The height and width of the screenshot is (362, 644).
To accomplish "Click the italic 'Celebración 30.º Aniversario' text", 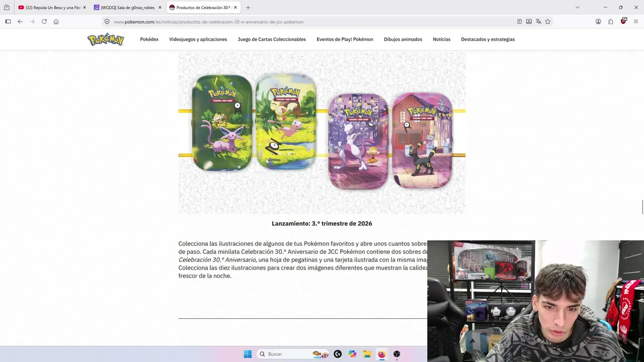I will pyautogui.click(x=217, y=260).
